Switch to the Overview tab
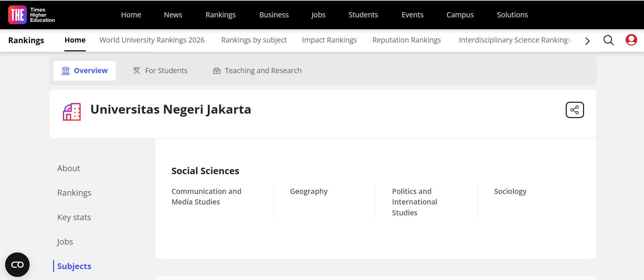 click(x=85, y=71)
